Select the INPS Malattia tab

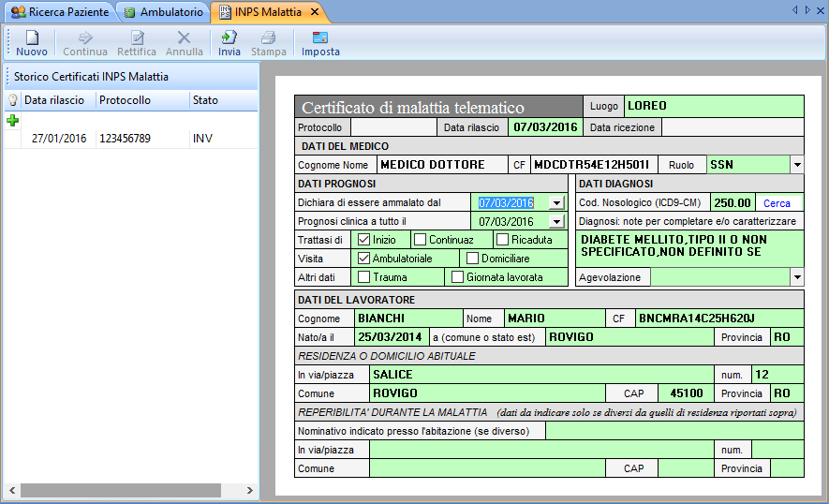[x=268, y=12]
